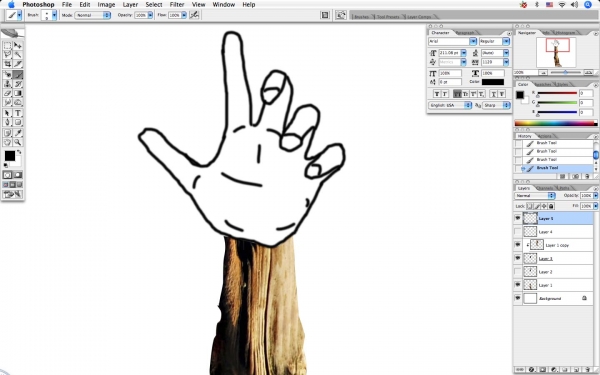Open brush Mode dropdown
The height and width of the screenshot is (375, 600).
tap(93, 15)
